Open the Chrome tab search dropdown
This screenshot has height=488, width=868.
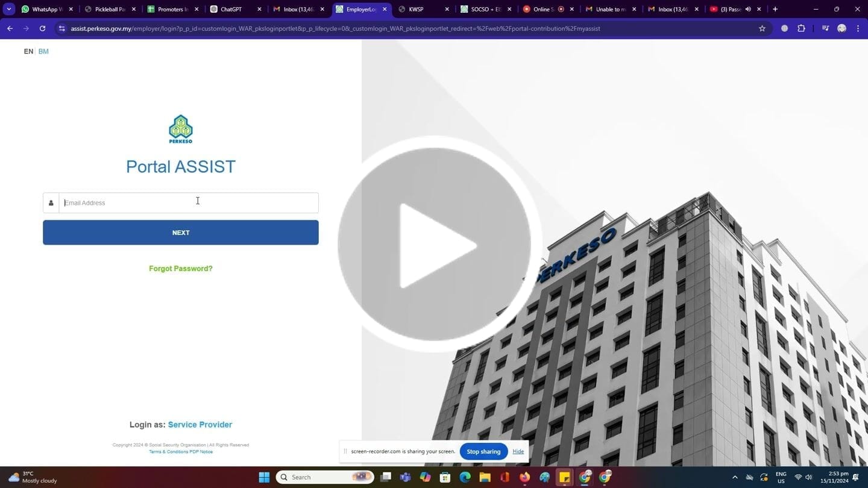pos(9,9)
